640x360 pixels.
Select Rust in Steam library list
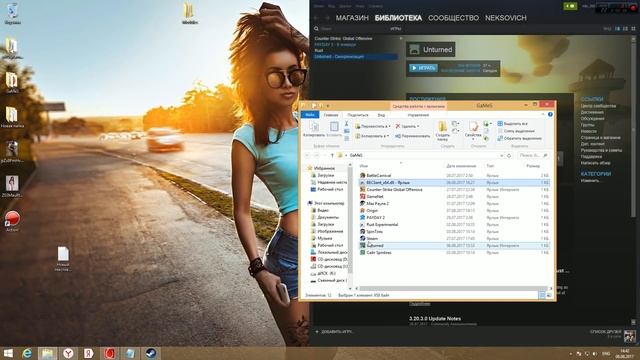point(319,51)
